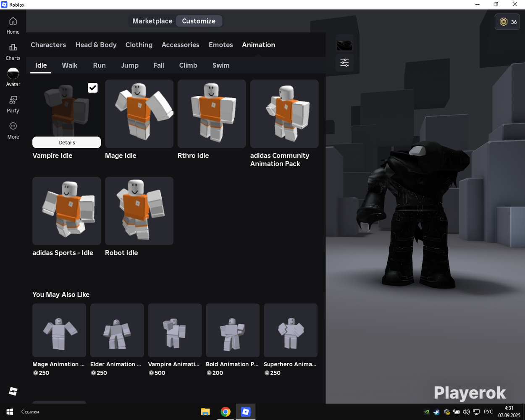525x420 pixels.
Task: Open the More sidebar menu
Action: [13, 130]
